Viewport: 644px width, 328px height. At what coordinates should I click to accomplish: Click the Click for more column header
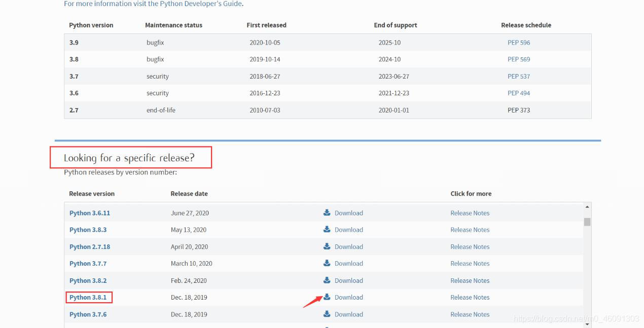[471, 194]
